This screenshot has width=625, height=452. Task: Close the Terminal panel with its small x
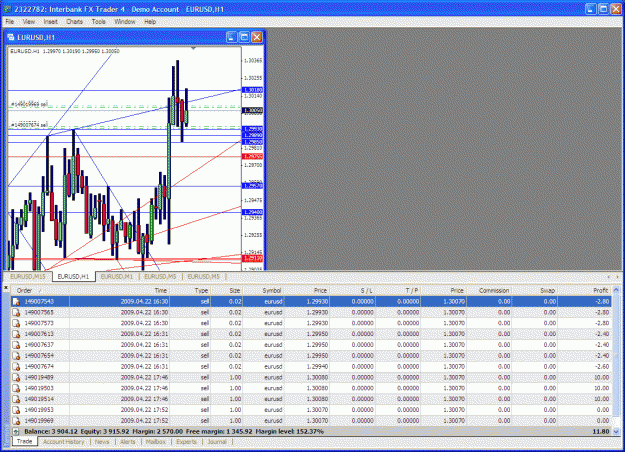[x=6, y=287]
